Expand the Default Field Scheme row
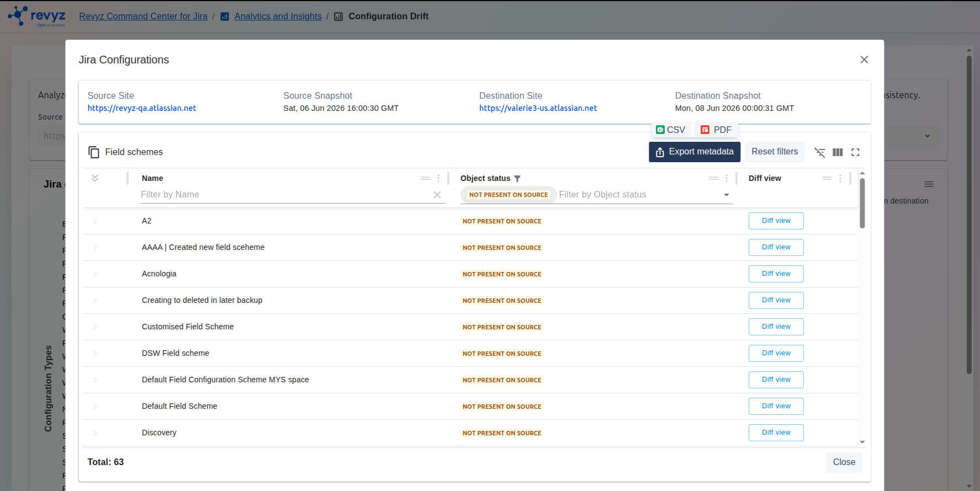Screen dimensions: 980x491 95,407
